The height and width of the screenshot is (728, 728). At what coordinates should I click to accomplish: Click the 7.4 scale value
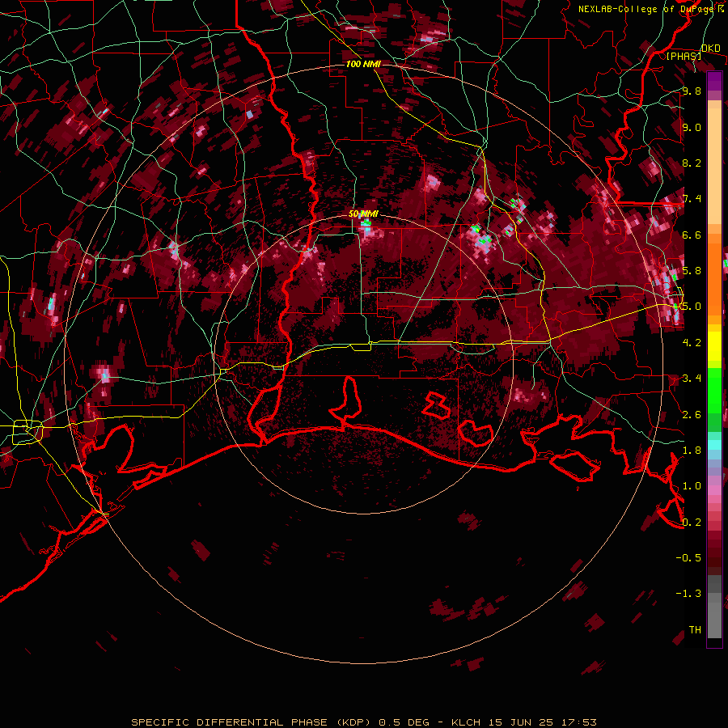click(x=692, y=199)
